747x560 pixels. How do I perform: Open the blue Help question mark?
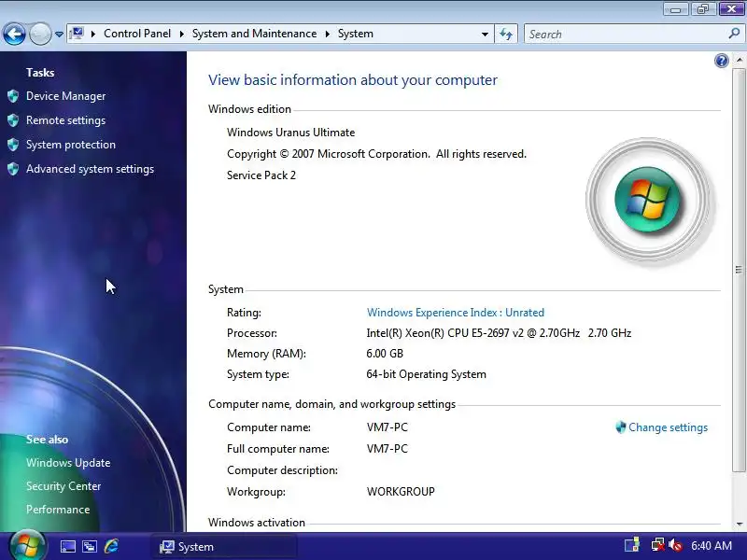721,61
